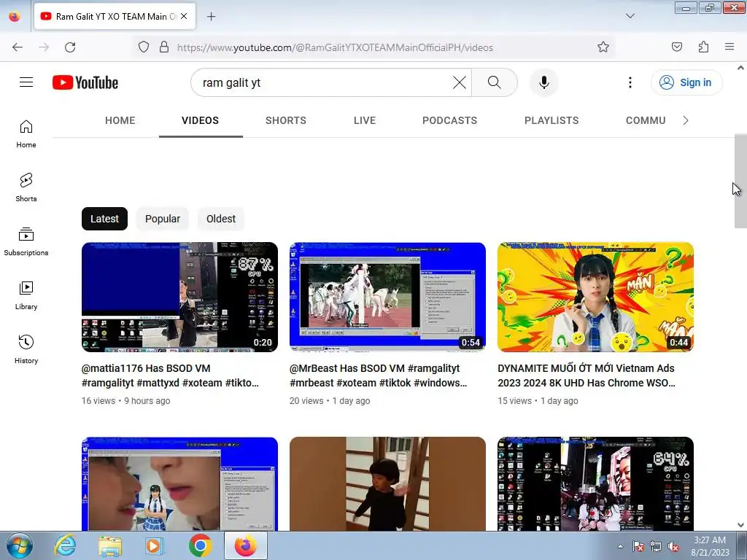Start voice search with the microphone icon
The width and height of the screenshot is (747, 560).
coord(543,82)
